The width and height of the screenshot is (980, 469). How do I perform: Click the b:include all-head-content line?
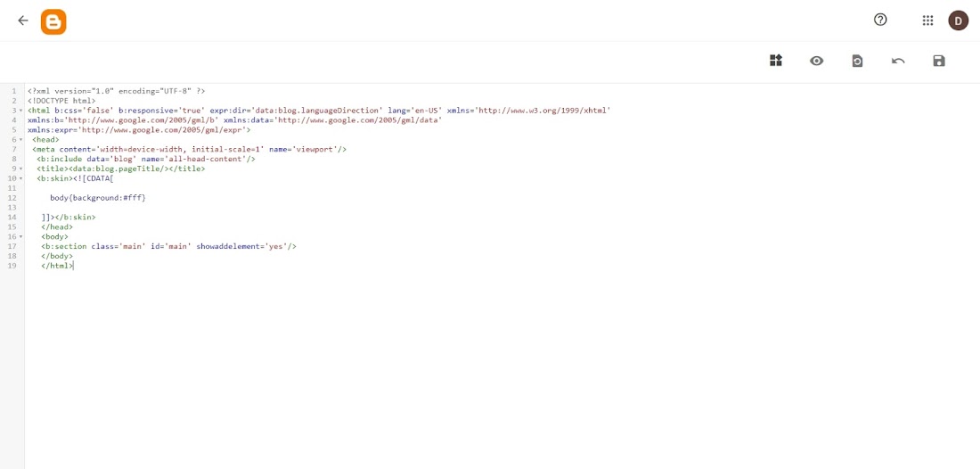(x=146, y=160)
